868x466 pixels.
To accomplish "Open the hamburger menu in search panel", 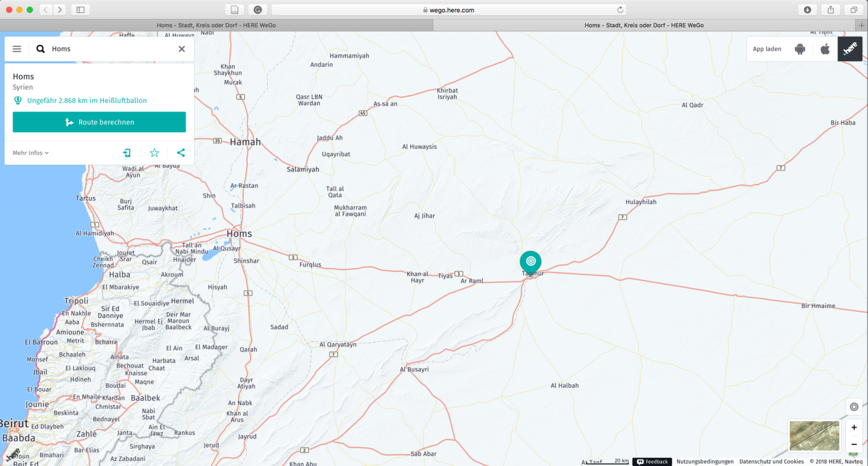I will click(x=17, y=49).
